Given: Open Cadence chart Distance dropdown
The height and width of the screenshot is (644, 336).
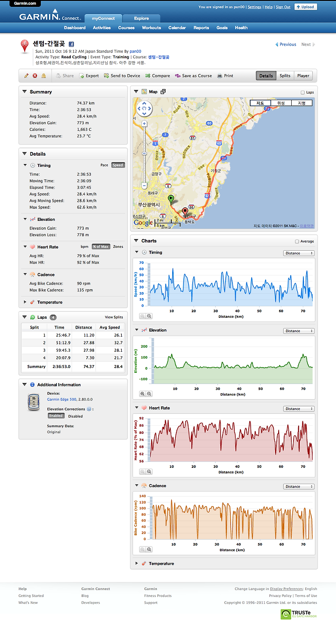Looking at the screenshot, I should [299, 486].
